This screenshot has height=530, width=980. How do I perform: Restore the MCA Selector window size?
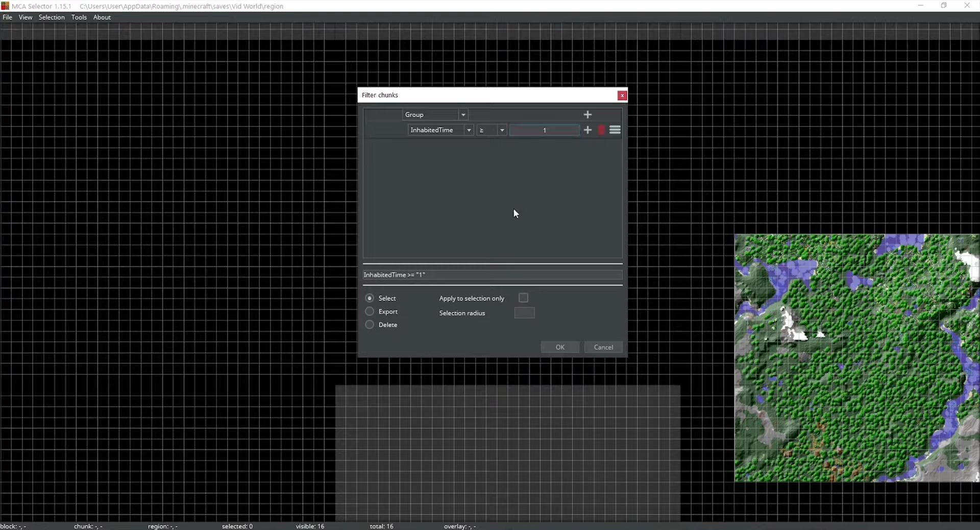coord(944,6)
